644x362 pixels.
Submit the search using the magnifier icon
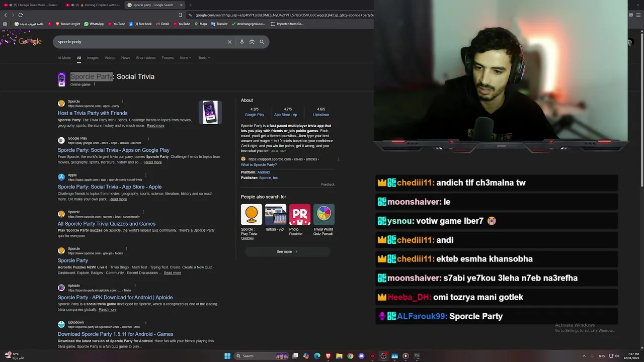pos(262,42)
